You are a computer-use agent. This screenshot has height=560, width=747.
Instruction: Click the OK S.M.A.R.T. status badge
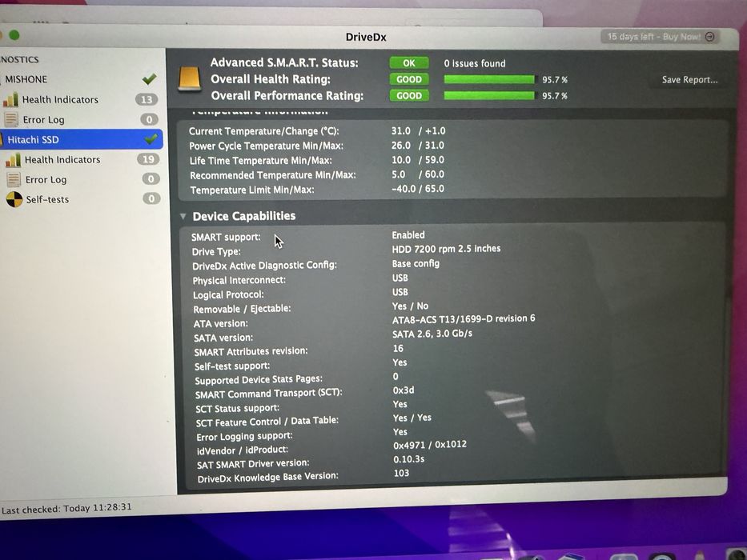(409, 63)
